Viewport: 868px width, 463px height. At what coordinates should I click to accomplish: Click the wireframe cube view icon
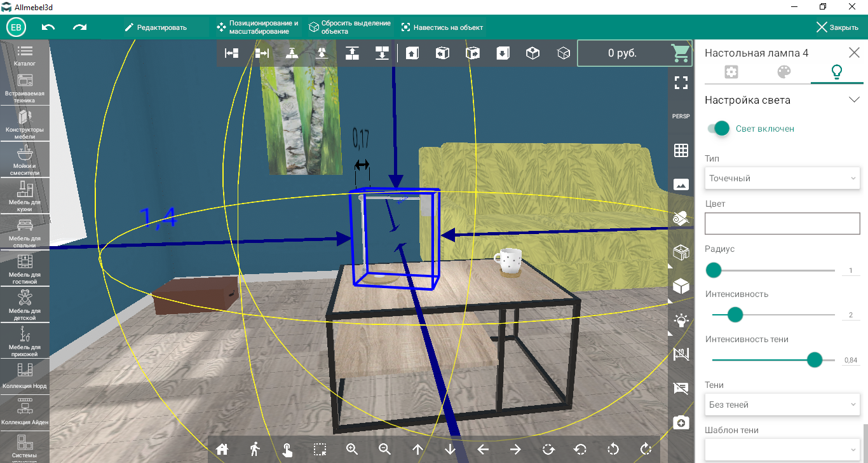click(x=563, y=53)
